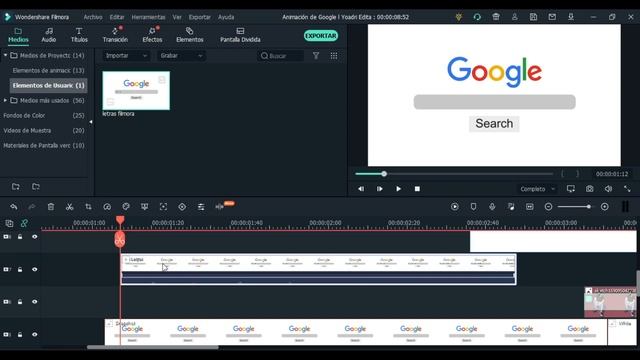Toggle visibility eye of top video track
The image size is (640, 360).
[x=35, y=237]
